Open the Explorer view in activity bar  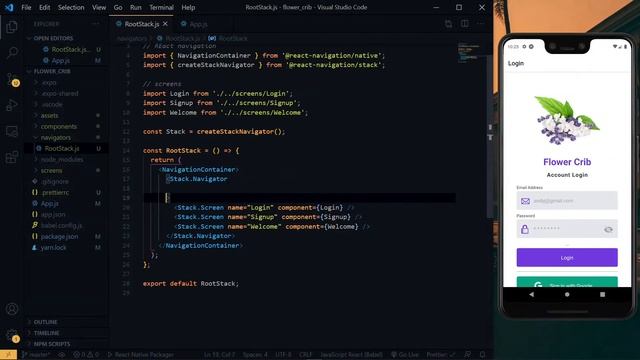pos(12,27)
